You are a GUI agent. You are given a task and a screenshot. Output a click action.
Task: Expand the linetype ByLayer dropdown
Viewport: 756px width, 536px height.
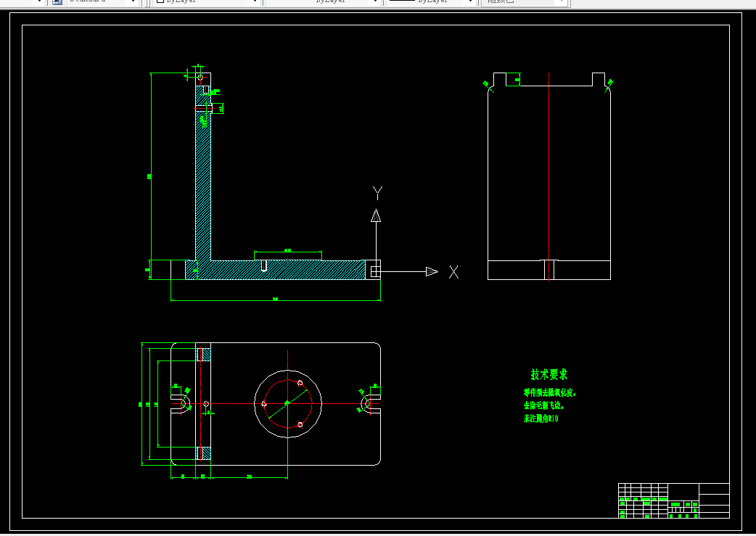376,2
